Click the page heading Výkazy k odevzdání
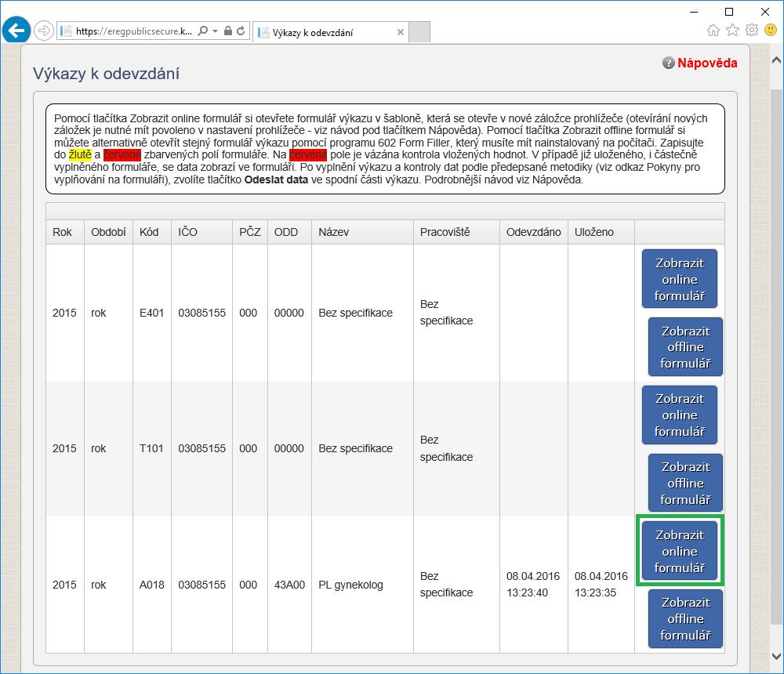Image resolution: width=784 pixels, height=674 pixels. coord(106,74)
